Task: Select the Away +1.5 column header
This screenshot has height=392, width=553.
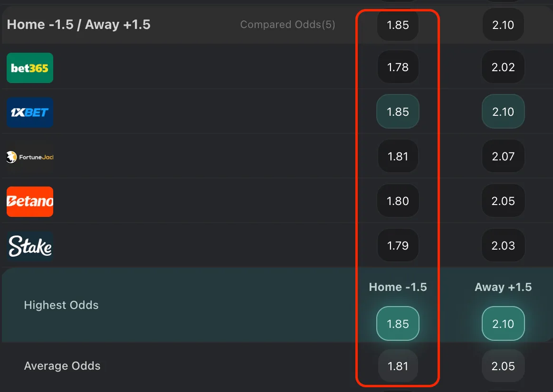Action: click(503, 287)
